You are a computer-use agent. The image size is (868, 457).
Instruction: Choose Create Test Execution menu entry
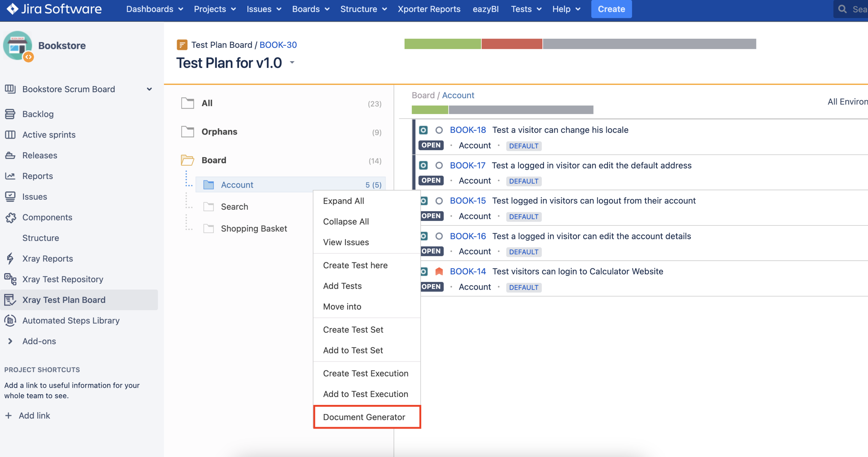point(367,373)
